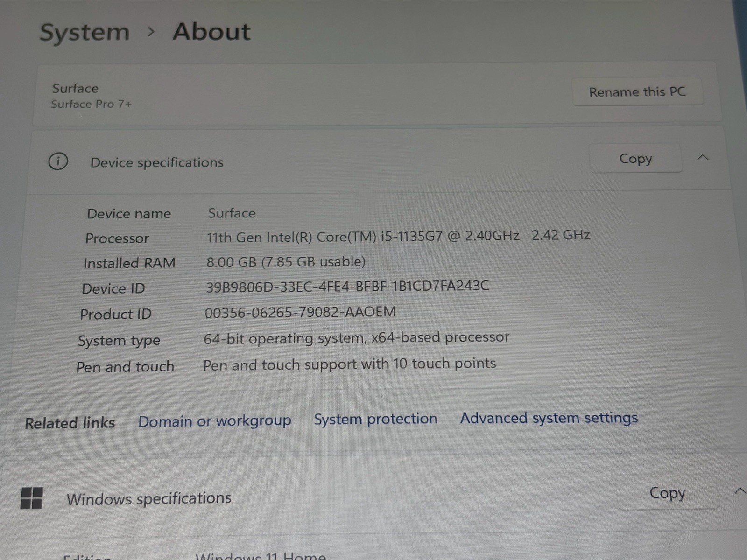The image size is (747, 560).
Task: Select the Product ID value 00356-06265-79082-AAOEM
Action: (300, 312)
